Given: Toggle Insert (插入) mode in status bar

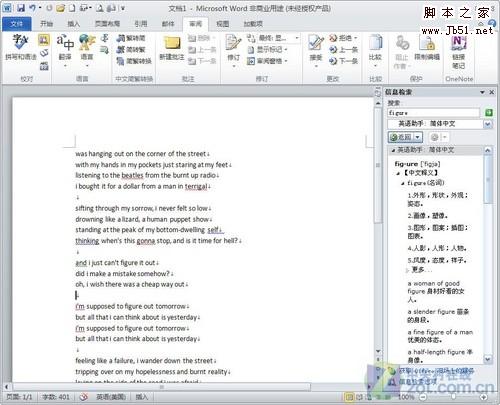Looking at the screenshot, I should coord(141,397).
